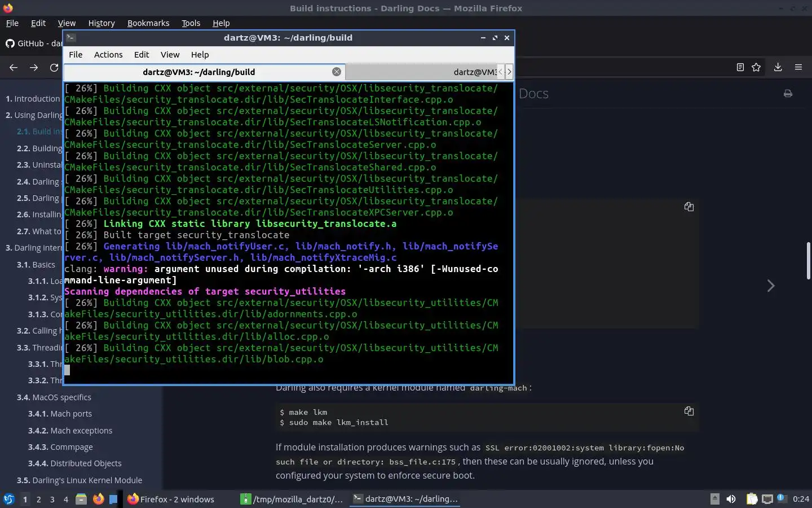Open terminal Help menu
The image size is (812, 508).
pyautogui.click(x=200, y=55)
